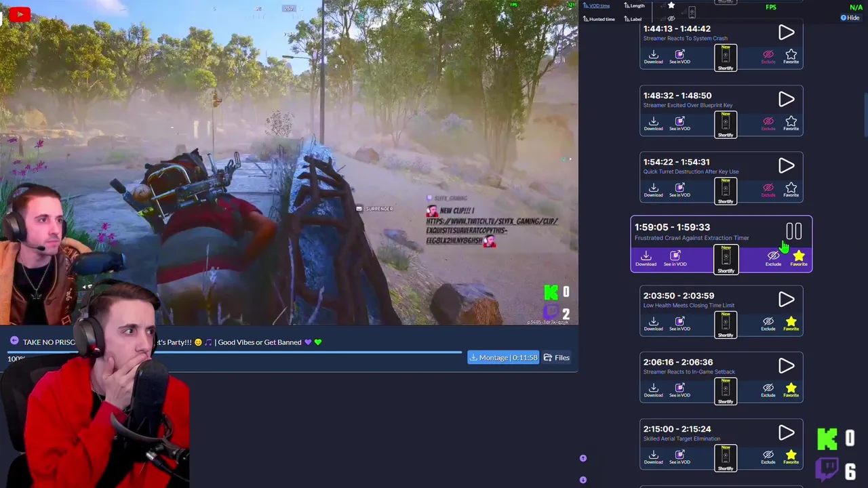Toggle Exclude on the System Crash clip
This screenshot has height=488, width=868.
[768, 57]
